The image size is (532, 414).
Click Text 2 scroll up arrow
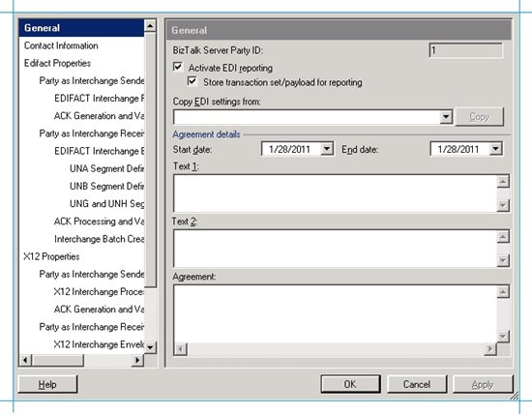click(x=503, y=237)
